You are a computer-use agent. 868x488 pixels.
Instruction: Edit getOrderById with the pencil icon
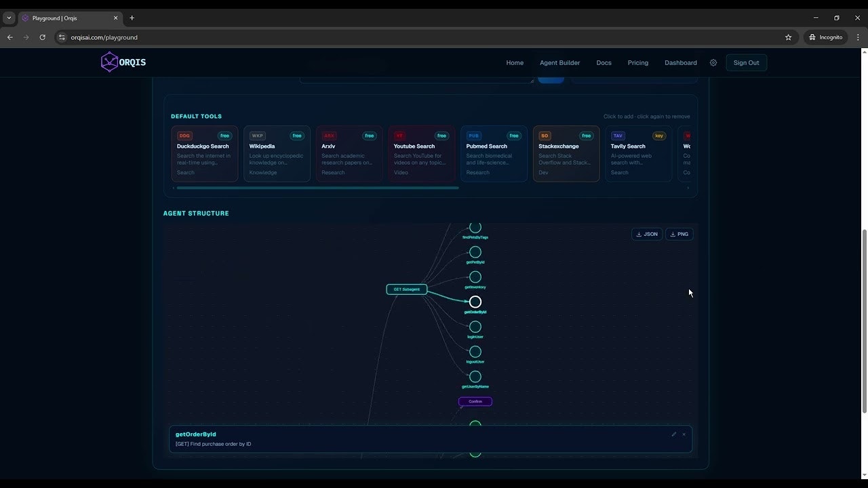(673, 434)
